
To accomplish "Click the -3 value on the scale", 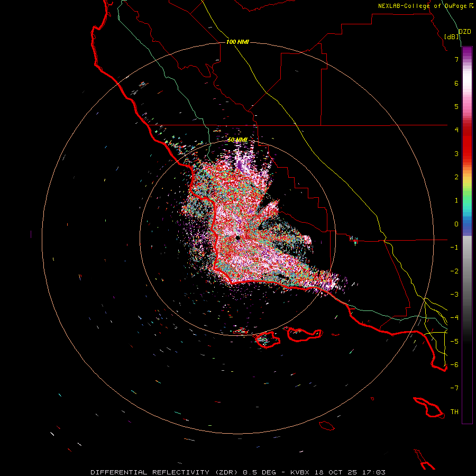I will 454,295.
